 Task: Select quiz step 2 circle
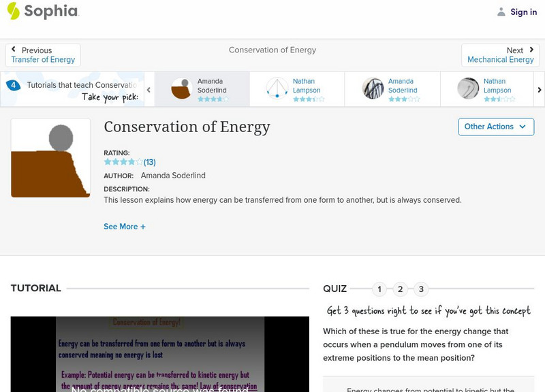pyautogui.click(x=401, y=289)
